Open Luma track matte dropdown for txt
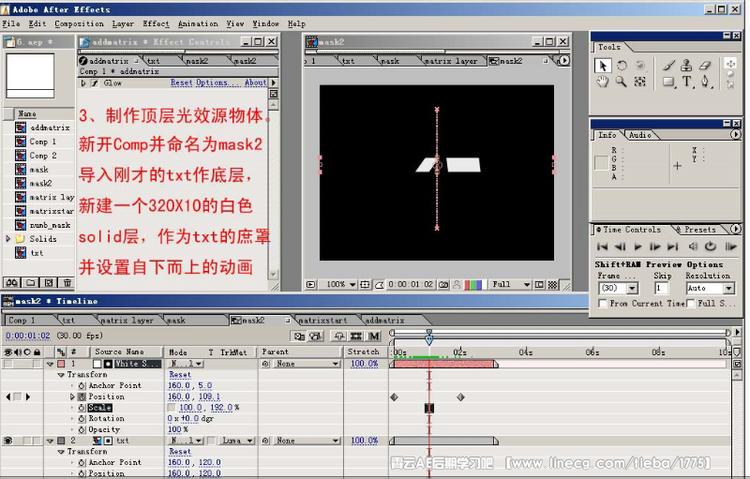 coord(237,441)
